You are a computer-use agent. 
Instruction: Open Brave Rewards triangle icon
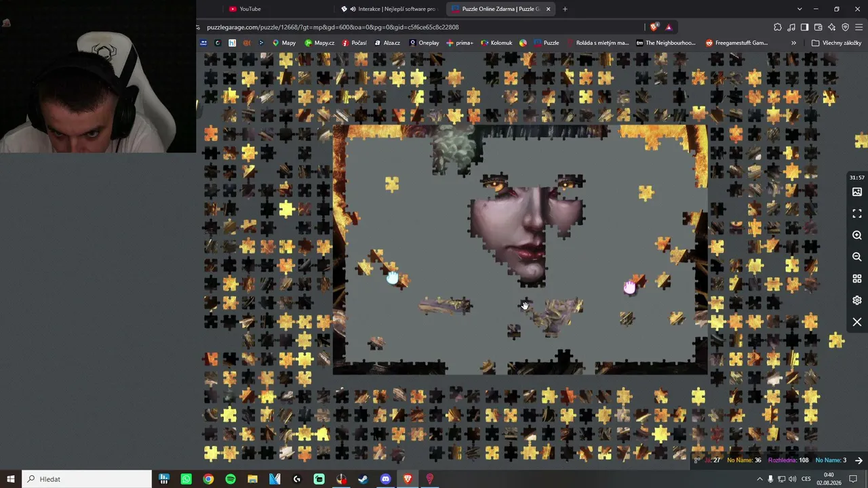(669, 27)
